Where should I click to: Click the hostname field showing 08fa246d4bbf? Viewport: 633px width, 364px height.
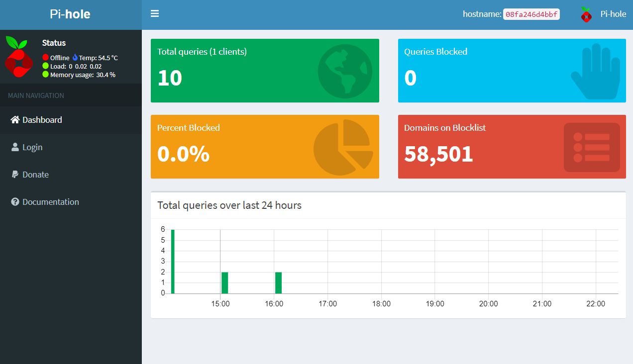coord(531,14)
